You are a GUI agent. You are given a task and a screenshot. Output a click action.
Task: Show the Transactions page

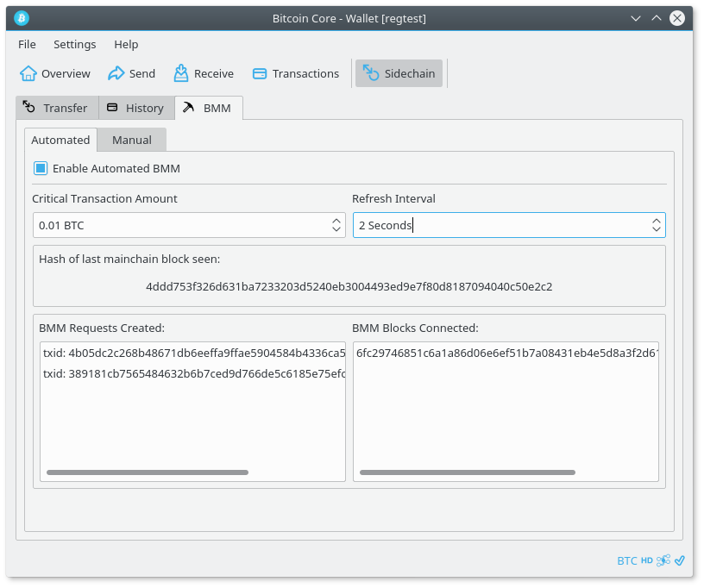pos(296,73)
